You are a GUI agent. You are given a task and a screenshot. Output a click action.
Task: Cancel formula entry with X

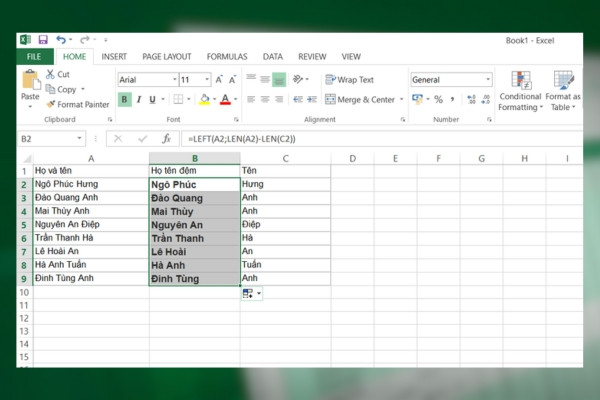(118, 139)
